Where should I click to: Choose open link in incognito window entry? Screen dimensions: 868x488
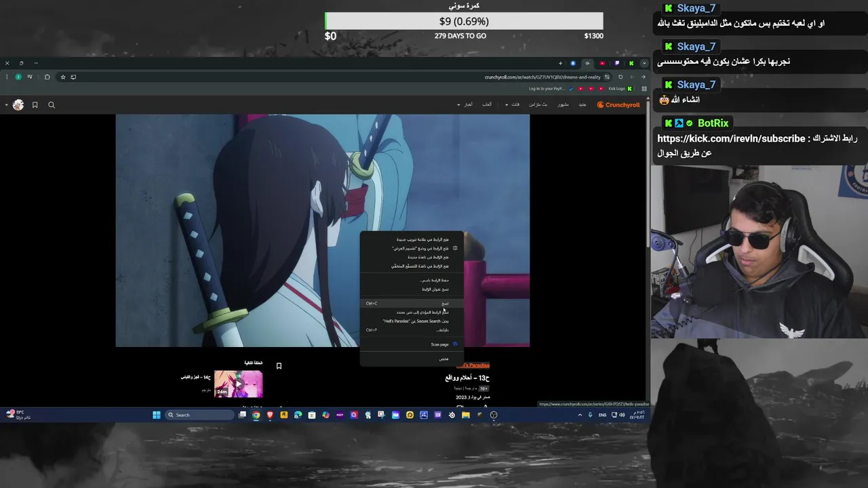tap(412, 266)
